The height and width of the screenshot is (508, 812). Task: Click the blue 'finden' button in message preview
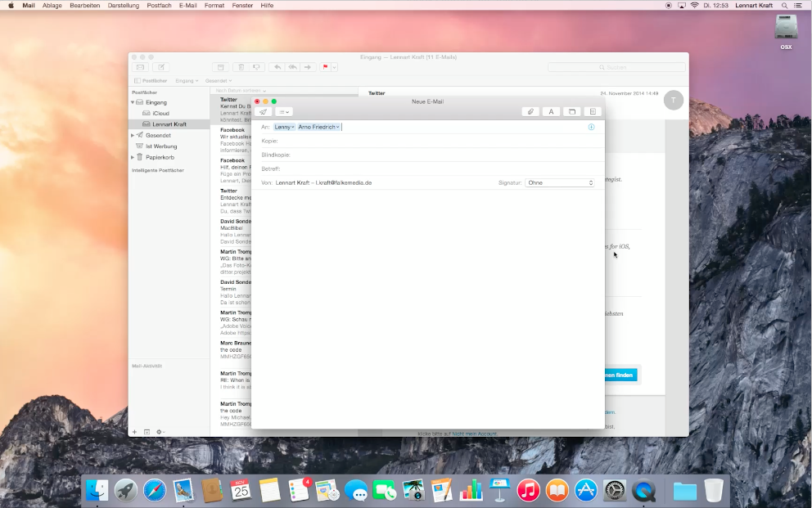point(621,375)
